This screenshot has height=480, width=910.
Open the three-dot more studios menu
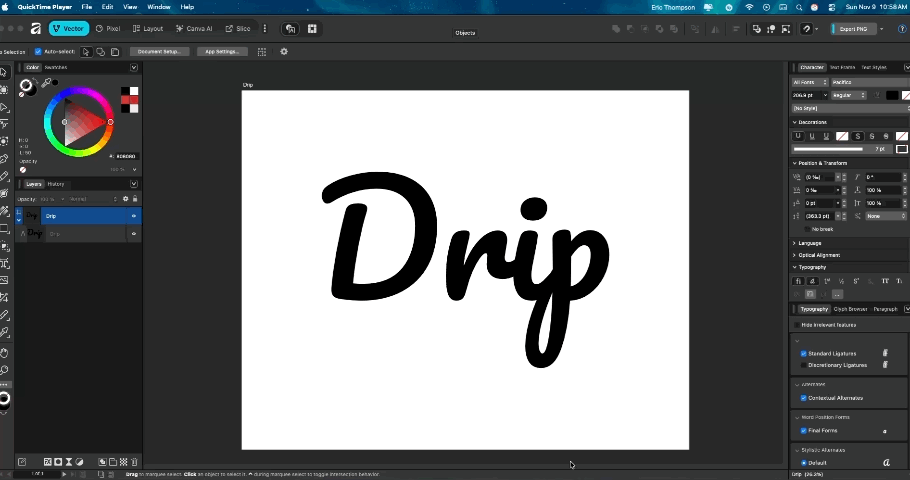pos(265,28)
